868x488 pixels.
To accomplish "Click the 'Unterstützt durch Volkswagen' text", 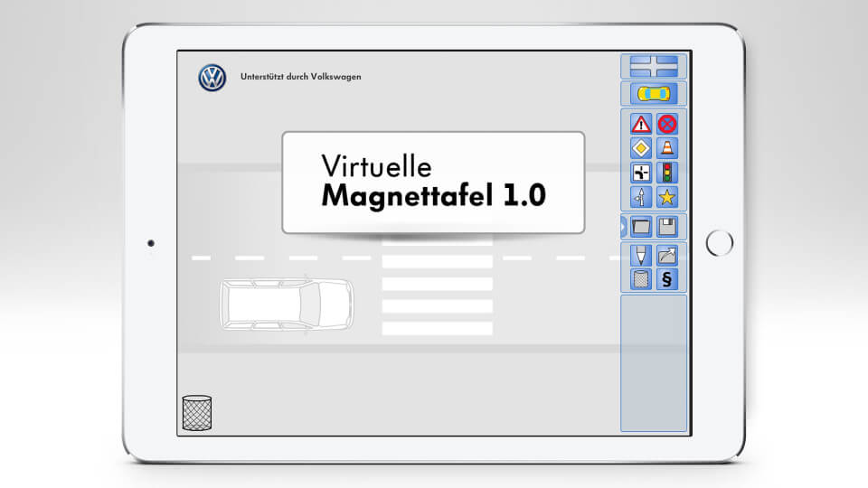I will point(300,77).
